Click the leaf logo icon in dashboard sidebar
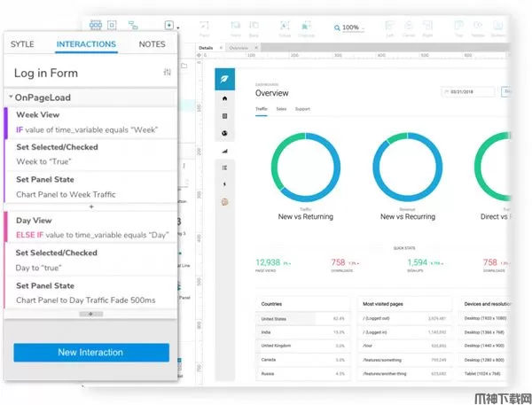The height and width of the screenshot is (405, 532). click(x=223, y=79)
